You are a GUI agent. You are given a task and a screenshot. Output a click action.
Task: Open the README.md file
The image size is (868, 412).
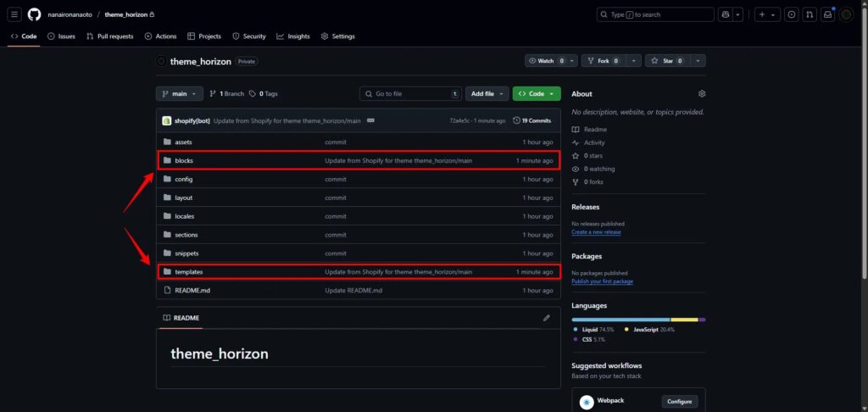point(192,290)
